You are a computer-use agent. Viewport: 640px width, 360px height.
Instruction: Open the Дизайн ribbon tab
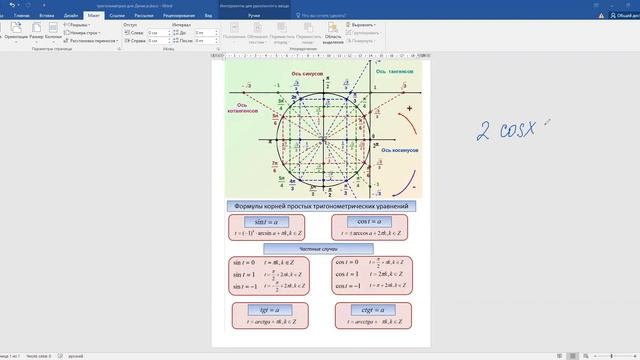coord(71,16)
